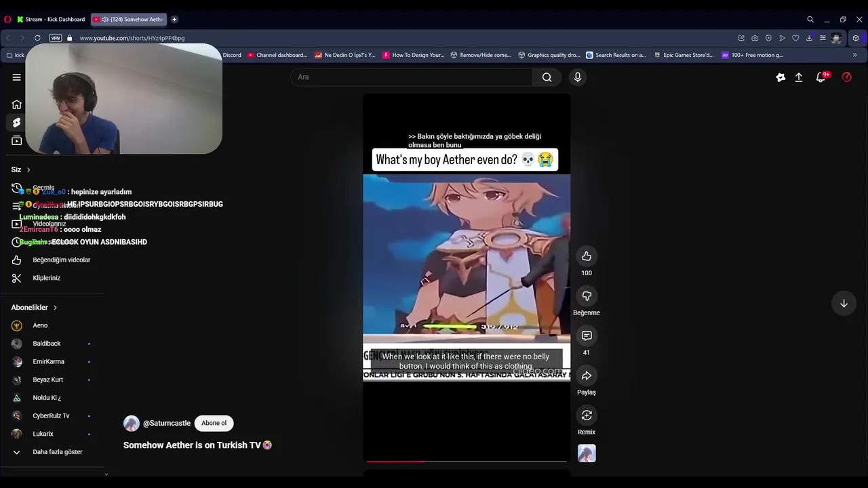Open the CyberRulz Tv subscription channel
Viewport: 868px width, 488px height.
[52, 415]
